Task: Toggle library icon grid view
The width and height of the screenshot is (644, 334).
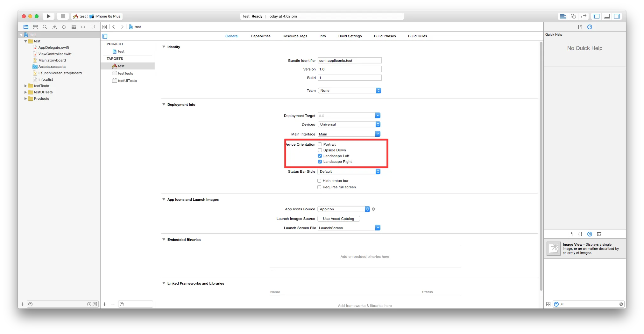Action: 548,304
